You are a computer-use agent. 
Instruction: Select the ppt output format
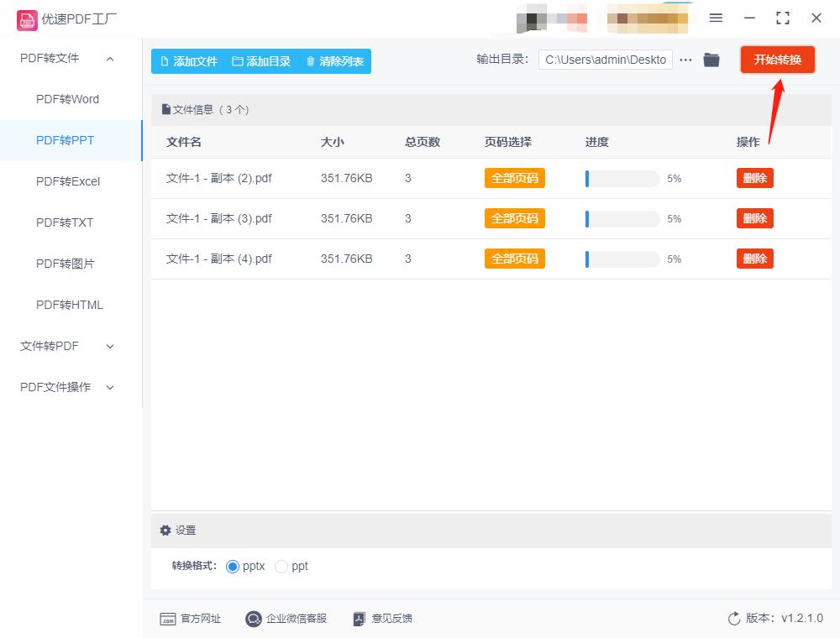coord(281,566)
